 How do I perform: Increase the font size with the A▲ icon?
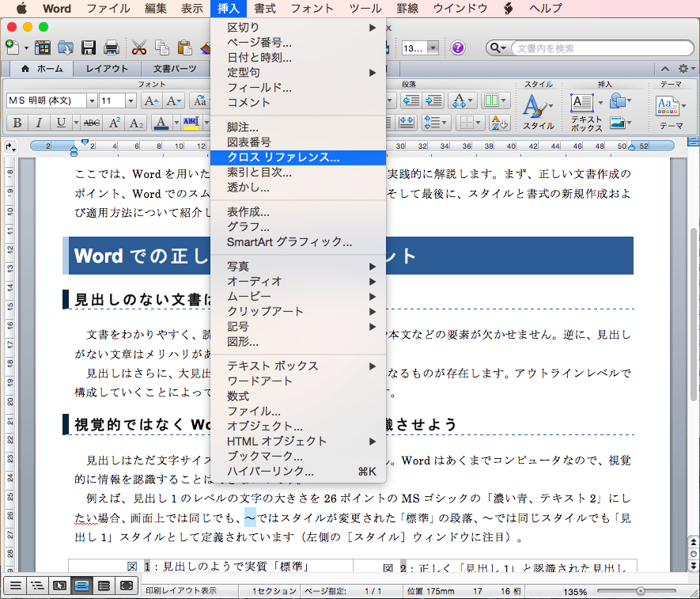pos(151,101)
